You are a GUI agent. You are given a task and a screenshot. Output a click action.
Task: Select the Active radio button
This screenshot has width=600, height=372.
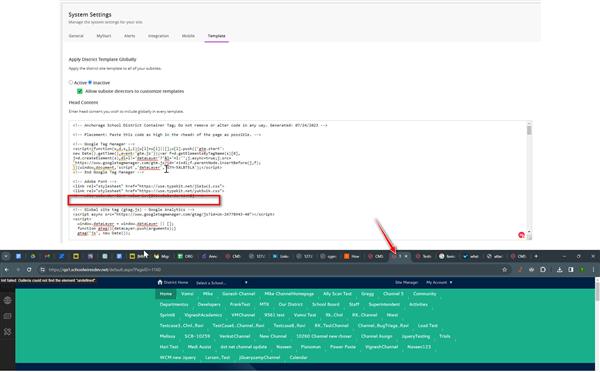[71, 82]
